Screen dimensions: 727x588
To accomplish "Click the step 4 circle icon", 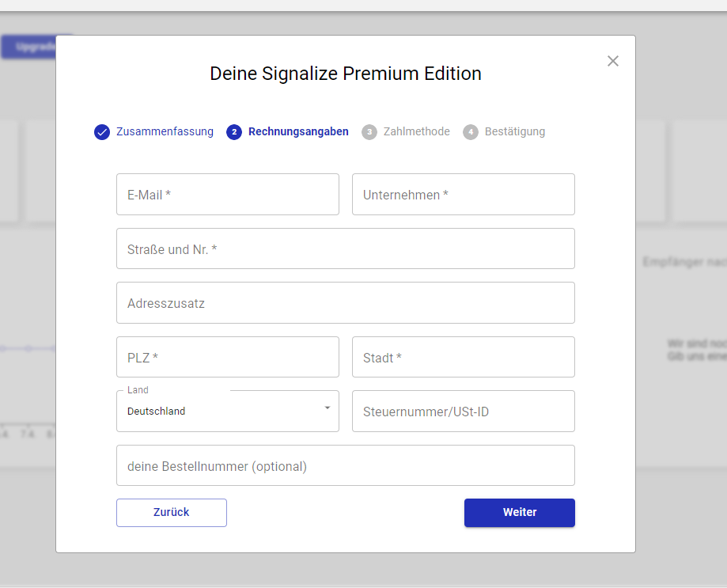I will (471, 132).
